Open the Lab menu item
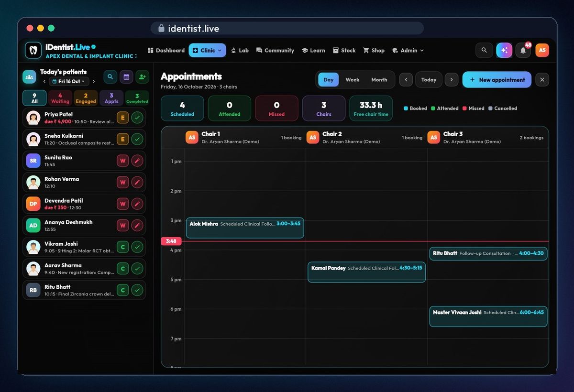 tap(240, 50)
